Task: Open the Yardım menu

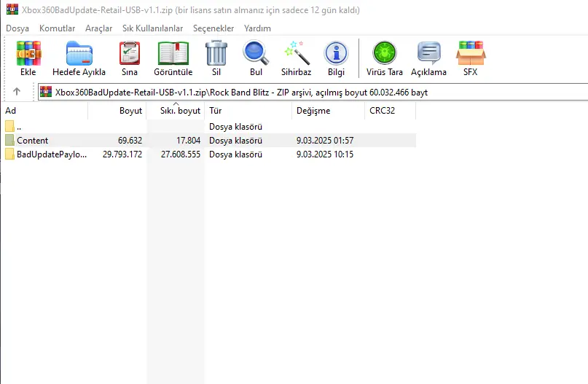Action: [x=257, y=28]
